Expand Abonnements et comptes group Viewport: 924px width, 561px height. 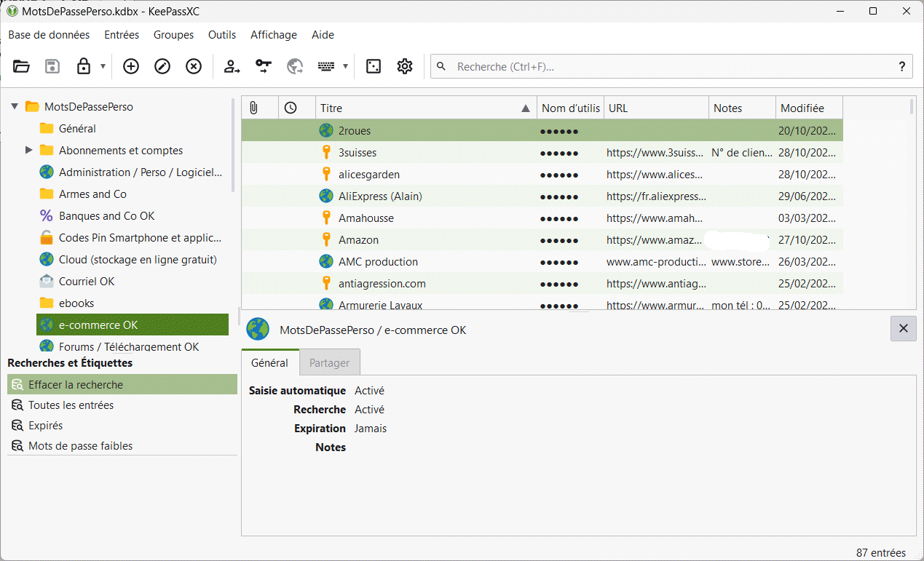(x=29, y=151)
